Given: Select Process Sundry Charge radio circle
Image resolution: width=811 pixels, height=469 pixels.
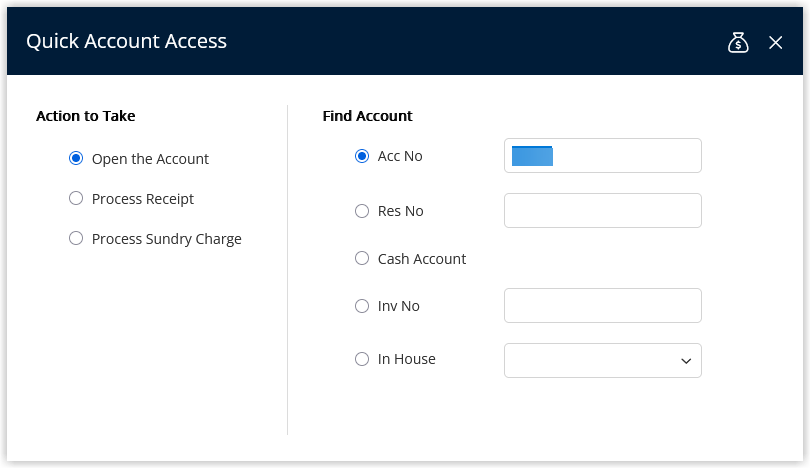Looking at the screenshot, I should point(76,238).
